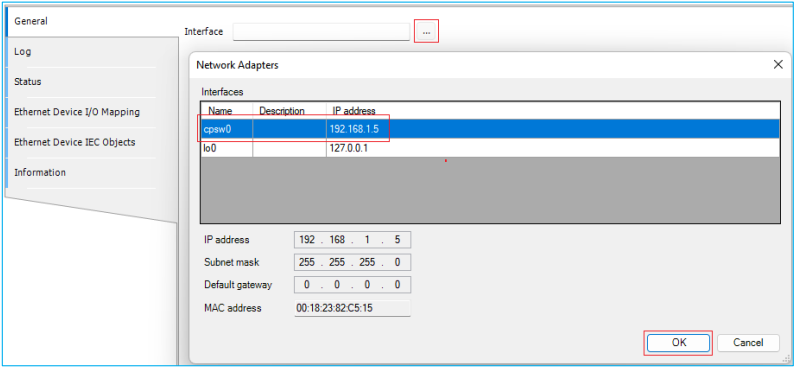Select Ethernet Device I/O Mapping tab
This screenshot has width=798, height=368.
(92, 112)
